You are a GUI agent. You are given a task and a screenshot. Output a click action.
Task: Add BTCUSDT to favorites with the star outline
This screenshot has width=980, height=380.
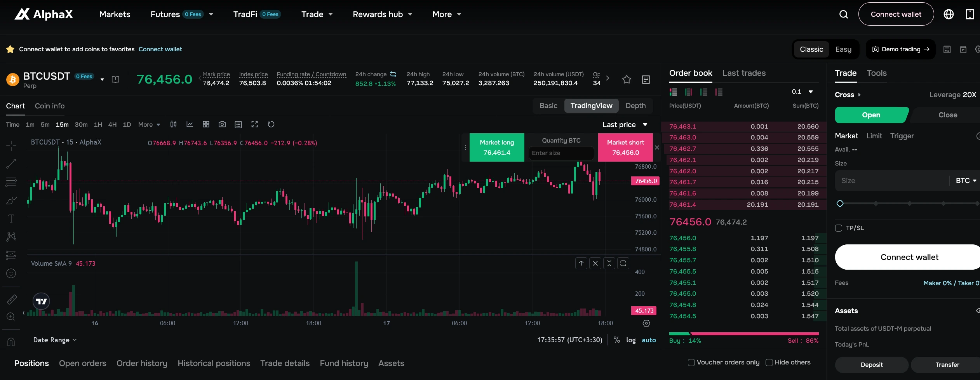[627, 79]
